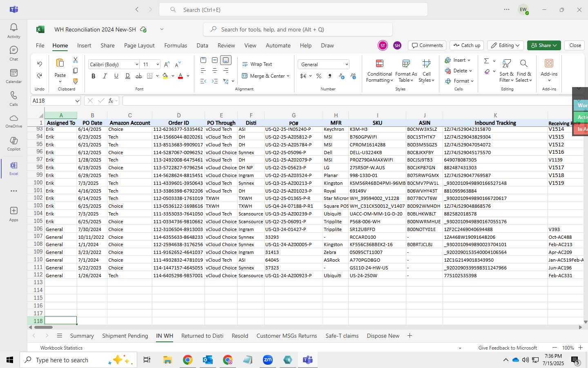The image size is (588, 368).
Task: Open the Data ribbon tab
Action: 202,45
